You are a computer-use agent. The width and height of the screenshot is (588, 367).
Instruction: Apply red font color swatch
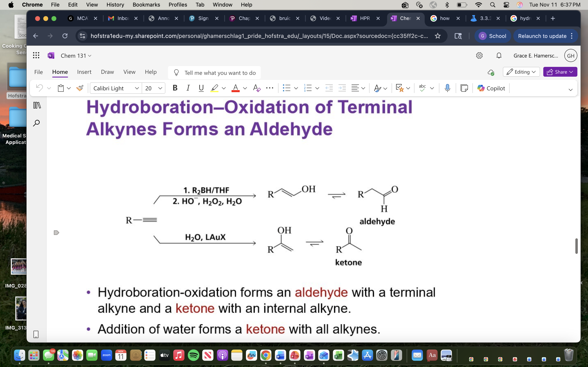[x=235, y=88]
